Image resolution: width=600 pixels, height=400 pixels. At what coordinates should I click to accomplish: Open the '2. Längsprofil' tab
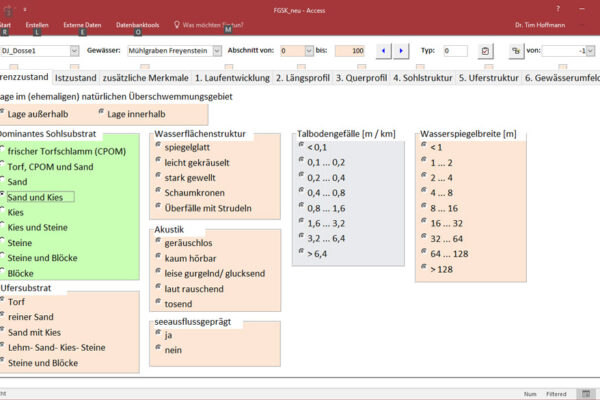point(303,78)
